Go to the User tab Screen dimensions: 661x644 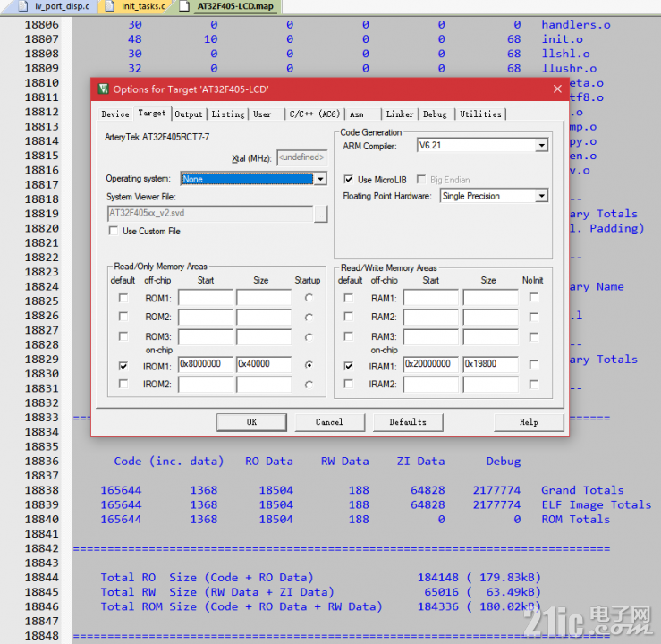click(262, 114)
